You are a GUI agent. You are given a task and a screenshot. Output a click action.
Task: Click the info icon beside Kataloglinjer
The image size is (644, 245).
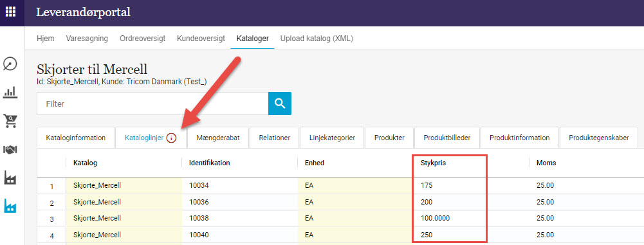click(171, 138)
